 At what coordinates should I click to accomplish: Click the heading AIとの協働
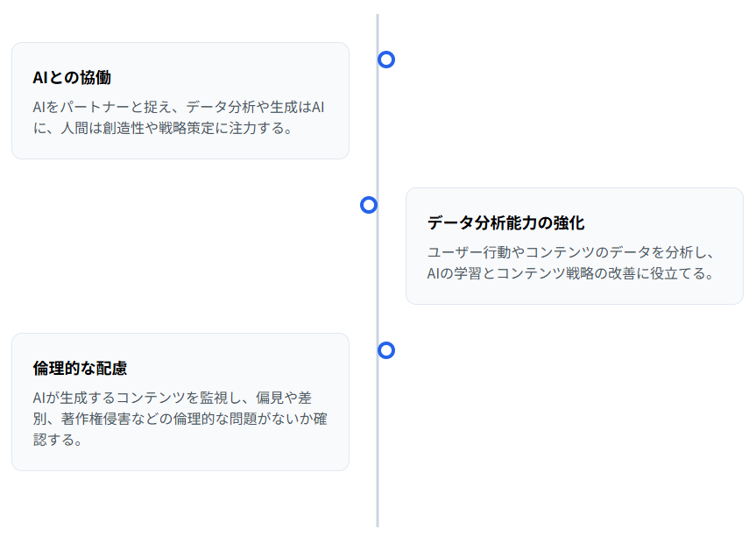click(72, 77)
